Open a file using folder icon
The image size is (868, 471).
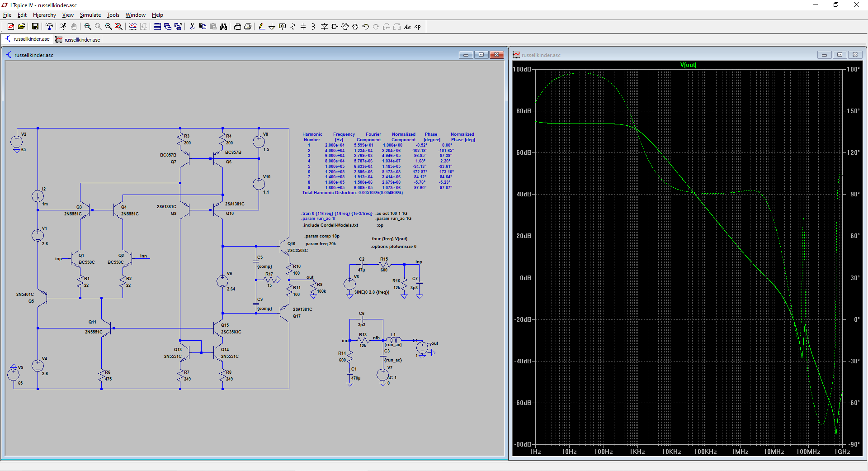click(21, 27)
